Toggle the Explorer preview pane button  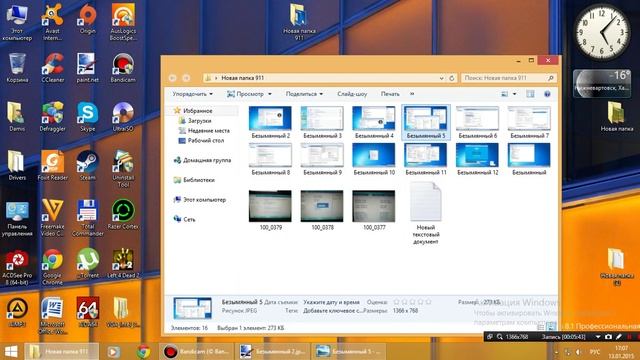point(530,94)
